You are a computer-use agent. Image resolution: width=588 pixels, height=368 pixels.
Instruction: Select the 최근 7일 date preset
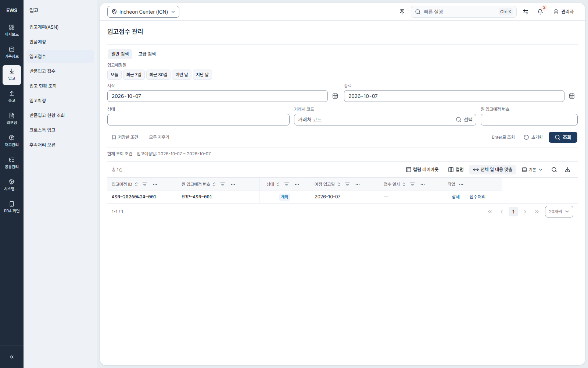tap(134, 75)
